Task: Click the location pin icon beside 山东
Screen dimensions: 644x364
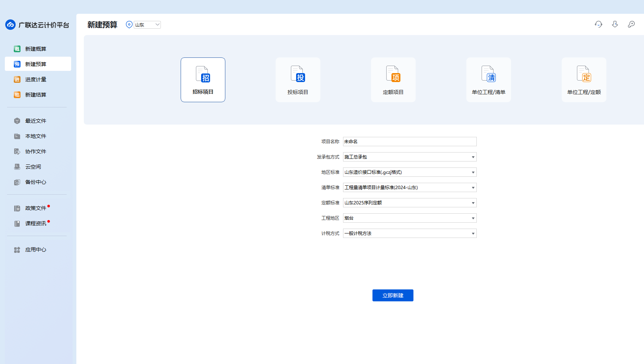Action: point(129,25)
